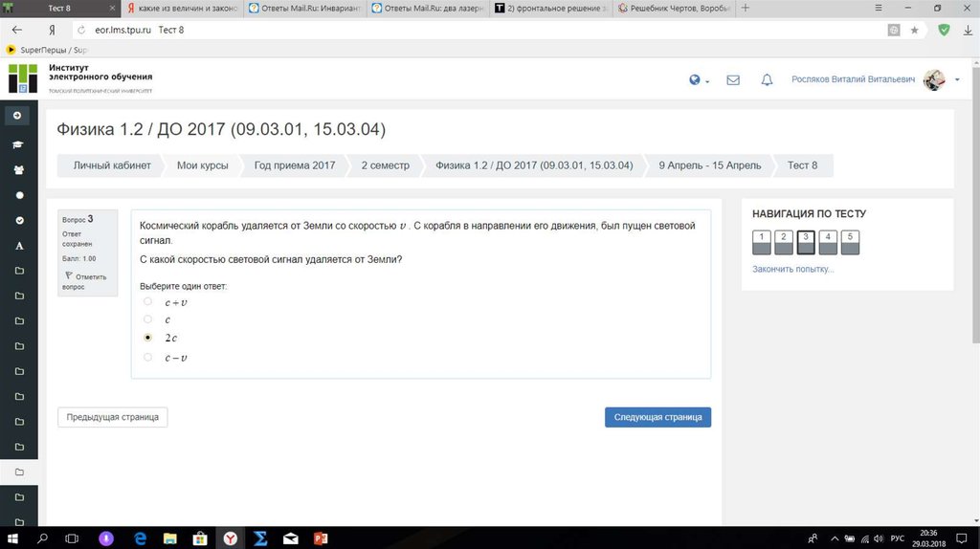
Task: Open Yandex home via the Я icon
Action: click(x=52, y=30)
